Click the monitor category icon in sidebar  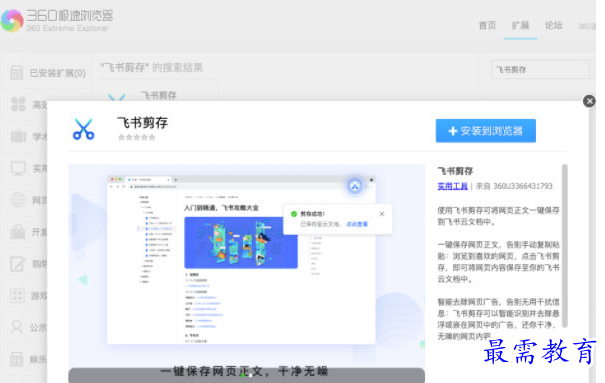(18, 168)
